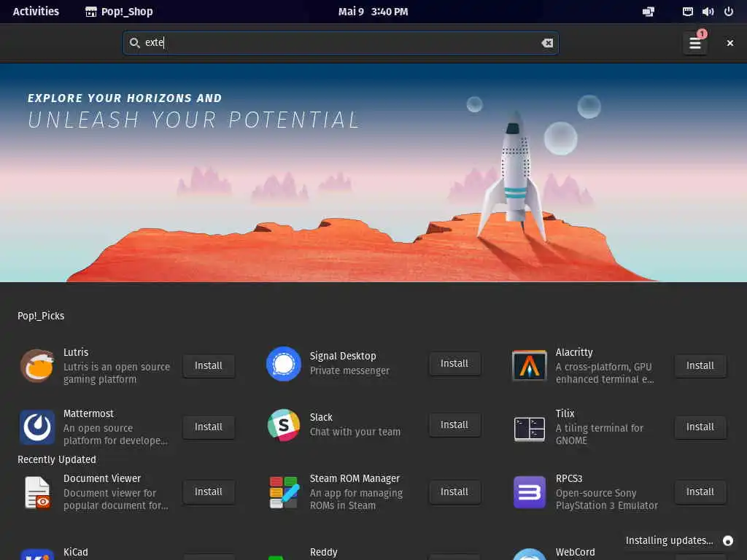
Task: Click 'Open-source Sony PlayStation 3 Emulator' description
Action: pyautogui.click(x=606, y=499)
